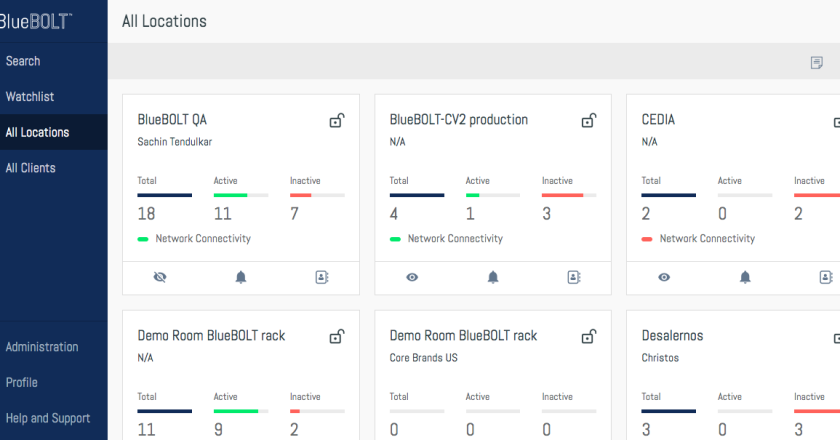Image resolution: width=840 pixels, height=440 pixels.
Task: Click the inactive count 7 on BlueBOLT QA
Action: pos(294,214)
